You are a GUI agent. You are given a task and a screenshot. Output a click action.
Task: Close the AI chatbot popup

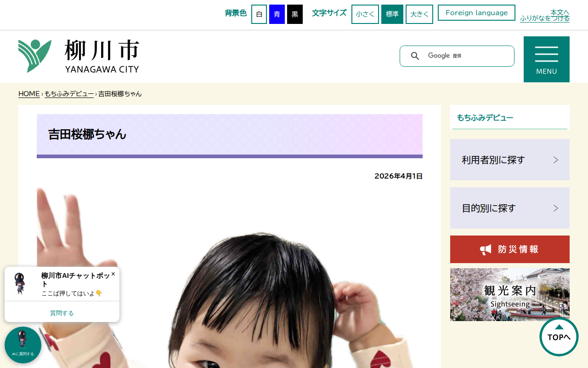[113, 274]
